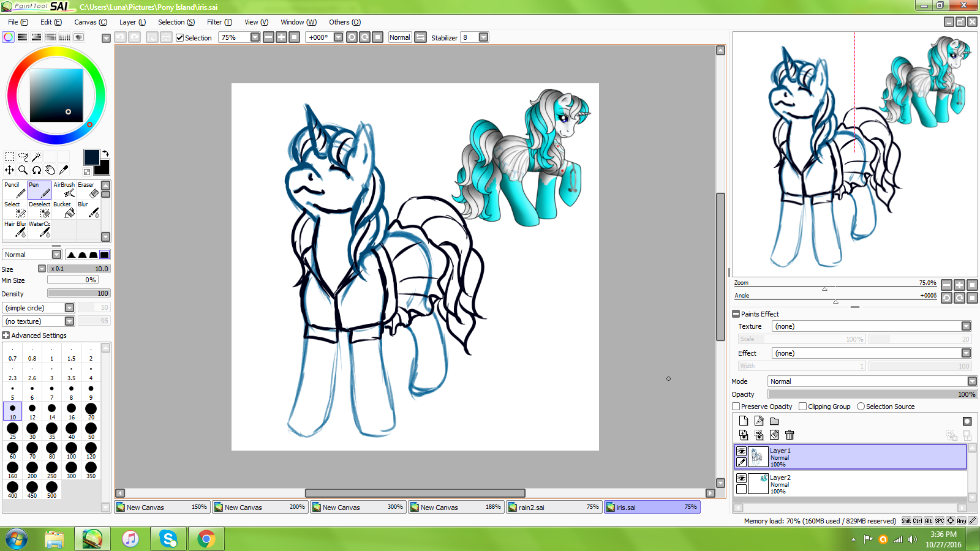The width and height of the screenshot is (980, 551).
Task: Zoom out the canvas with toolbar minus
Action: (x=268, y=37)
